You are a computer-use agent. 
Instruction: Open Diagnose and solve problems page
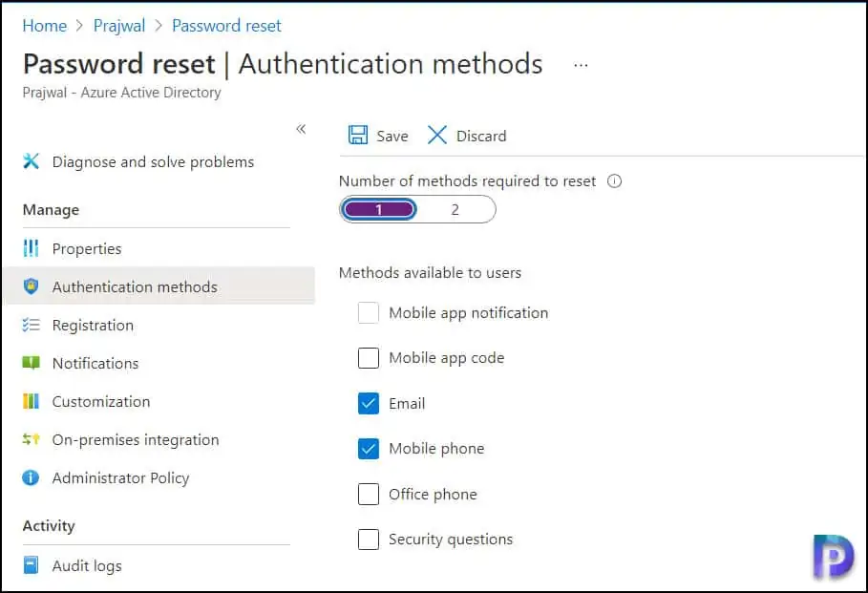154,161
